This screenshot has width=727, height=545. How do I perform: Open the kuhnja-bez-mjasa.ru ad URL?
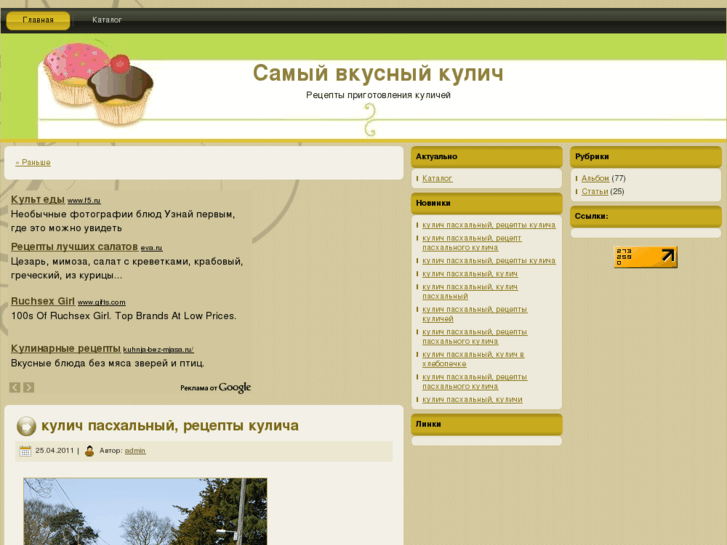(158, 350)
